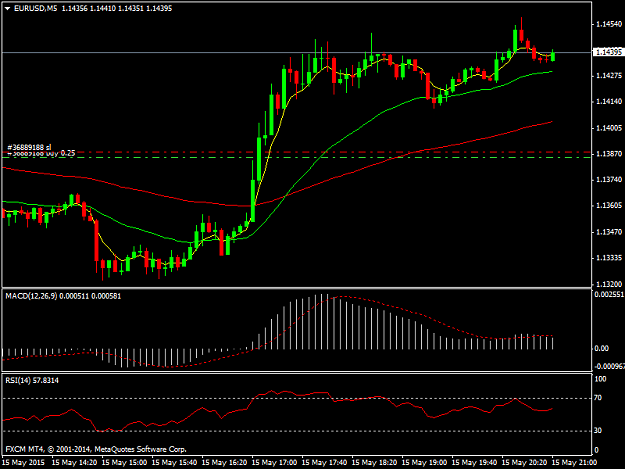
Task: Click the 1.14005 price axis label
Action: point(609,128)
